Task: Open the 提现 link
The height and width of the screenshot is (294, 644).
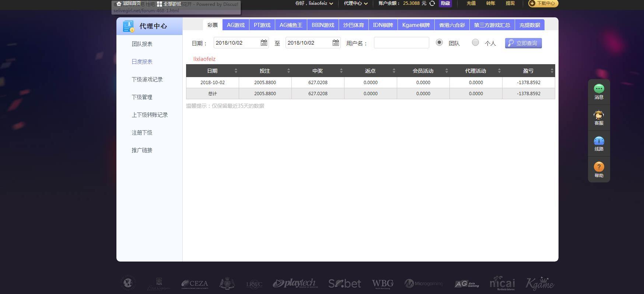Action: tap(510, 3)
